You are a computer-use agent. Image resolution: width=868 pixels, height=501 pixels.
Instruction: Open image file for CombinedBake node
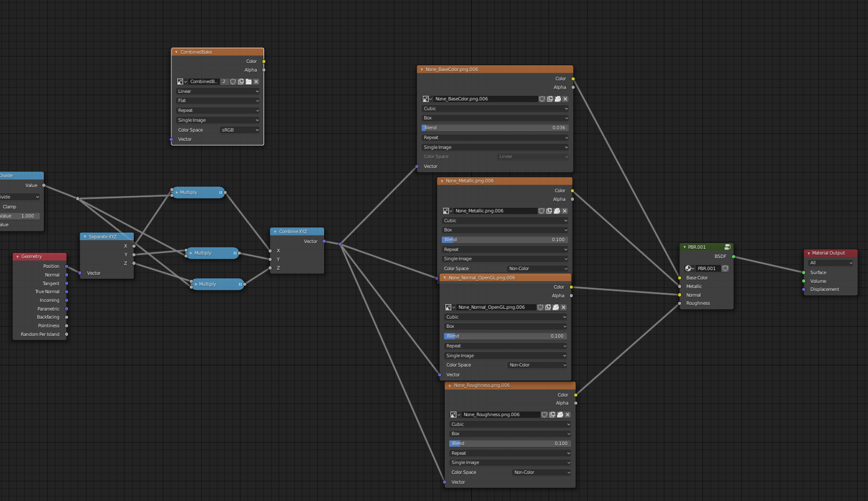click(x=249, y=81)
